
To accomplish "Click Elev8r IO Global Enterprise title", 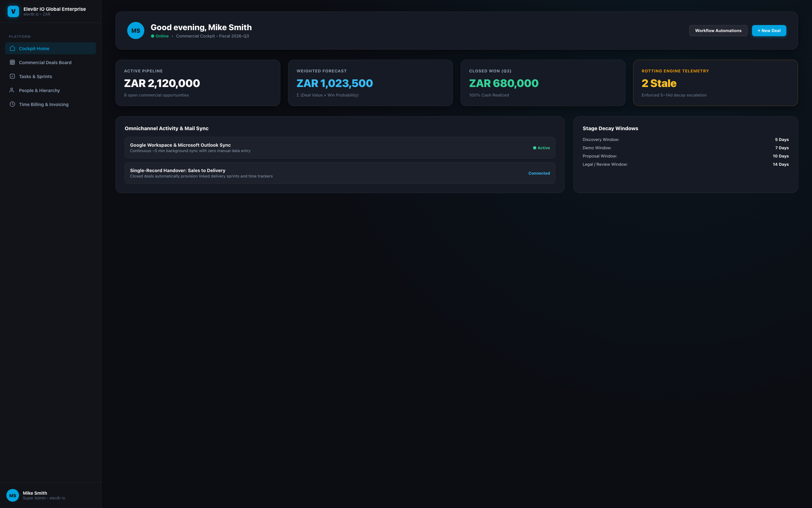I will click(x=55, y=9).
